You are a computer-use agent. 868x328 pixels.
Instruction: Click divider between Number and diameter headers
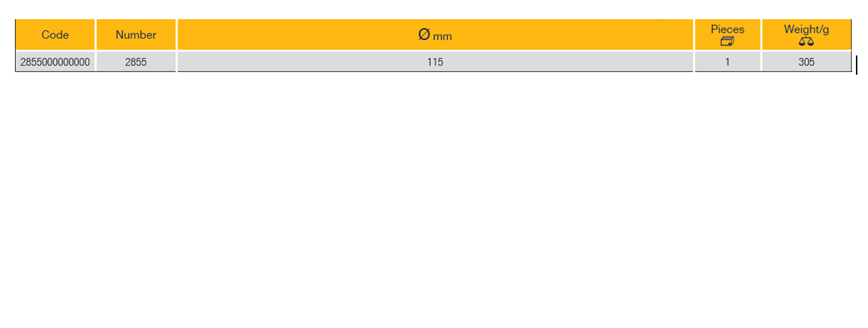tap(176, 35)
